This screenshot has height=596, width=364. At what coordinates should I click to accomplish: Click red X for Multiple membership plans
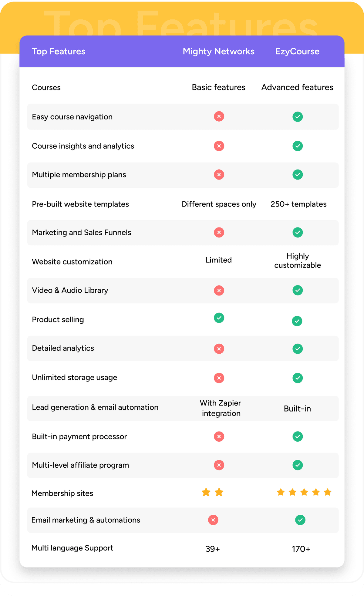pos(219,175)
